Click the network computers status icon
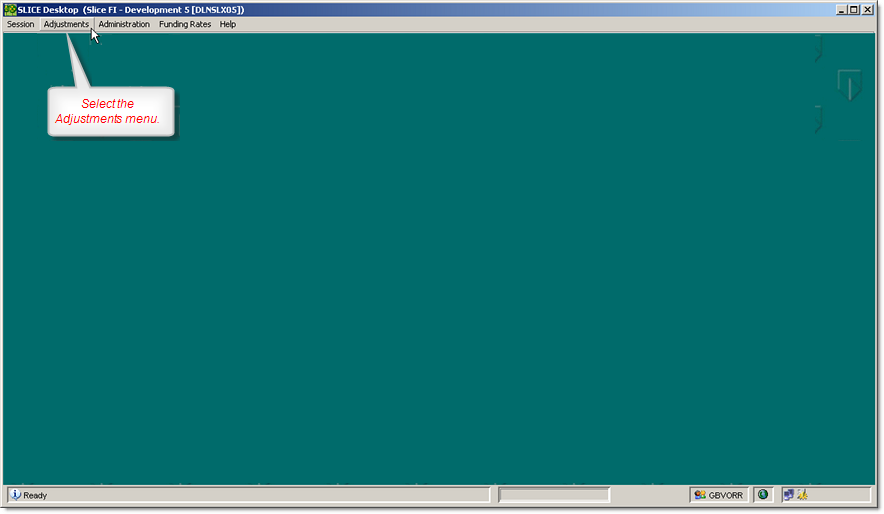The image size is (884, 514). [x=789, y=494]
